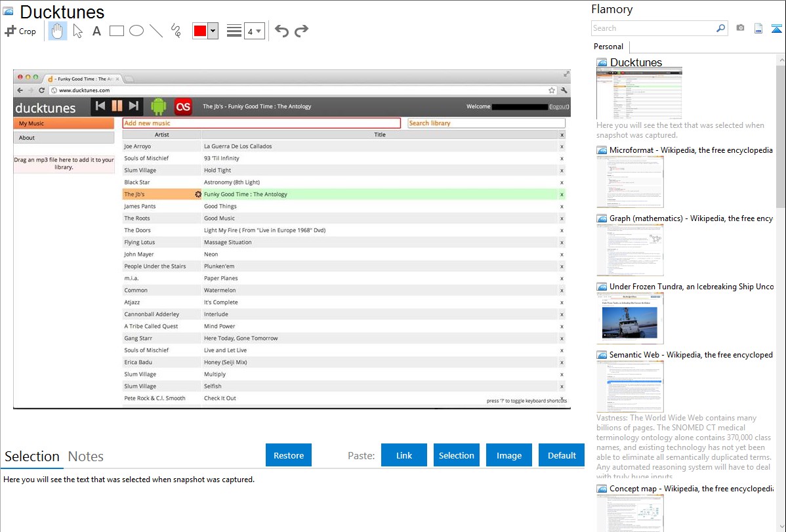
Task: Open About in ducktunes sidebar
Action: pos(64,138)
